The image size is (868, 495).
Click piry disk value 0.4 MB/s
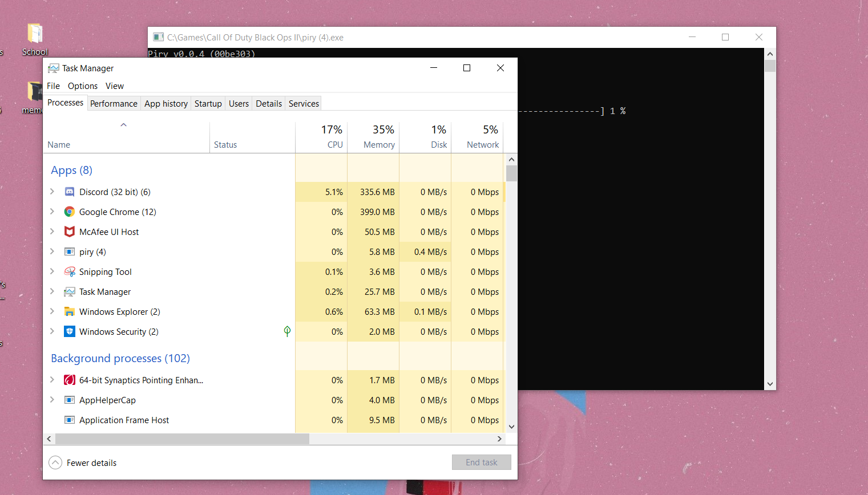(x=430, y=252)
